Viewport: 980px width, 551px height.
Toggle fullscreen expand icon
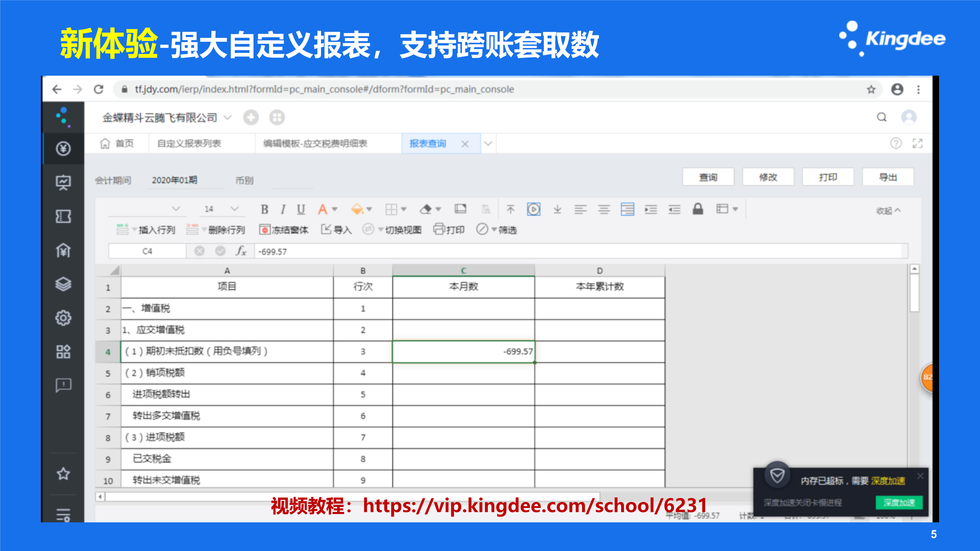pyautogui.click(x=918, y=143)
